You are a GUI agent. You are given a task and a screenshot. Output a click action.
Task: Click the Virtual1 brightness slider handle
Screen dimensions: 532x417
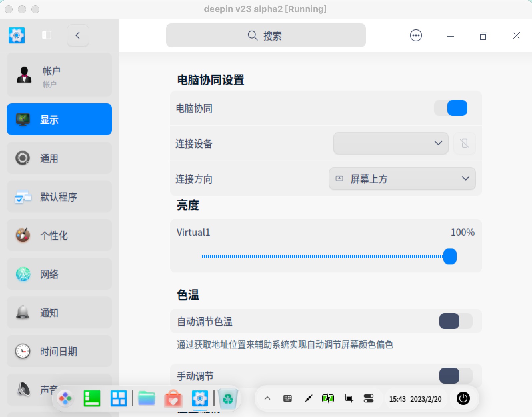(x=450, y=256)
